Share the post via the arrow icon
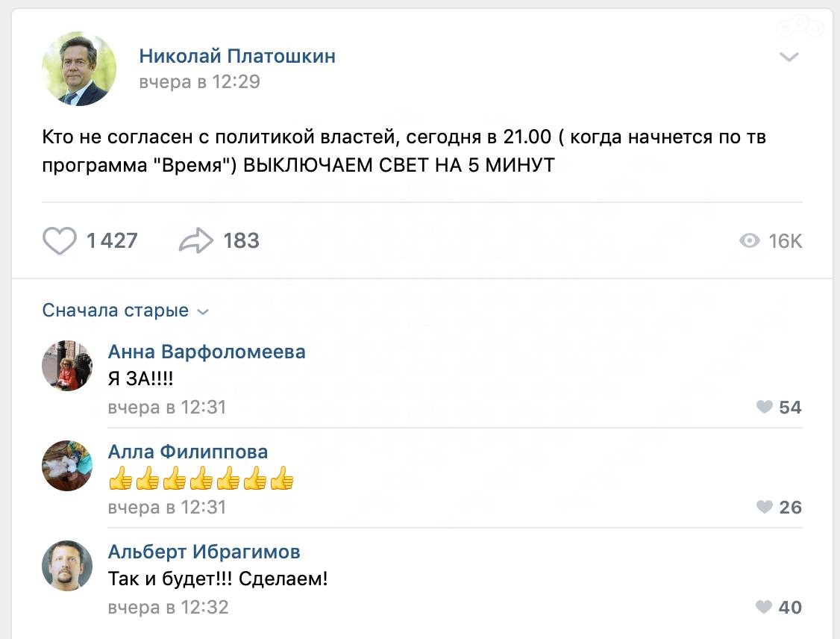840x639 pixels. (196, 241)
